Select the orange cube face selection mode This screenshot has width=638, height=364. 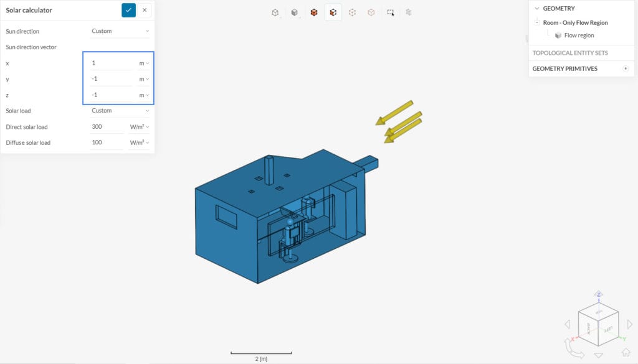click(333, 12)
